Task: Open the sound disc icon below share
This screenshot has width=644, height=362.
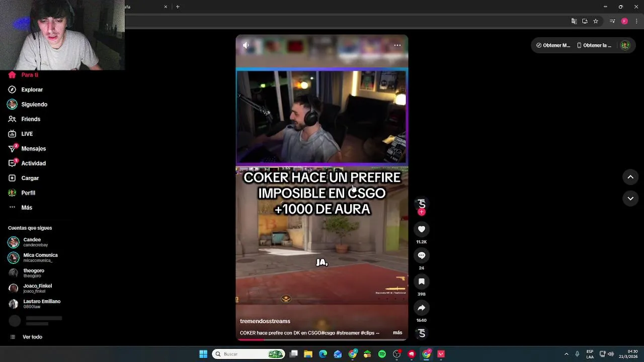Action: (422, 333)
